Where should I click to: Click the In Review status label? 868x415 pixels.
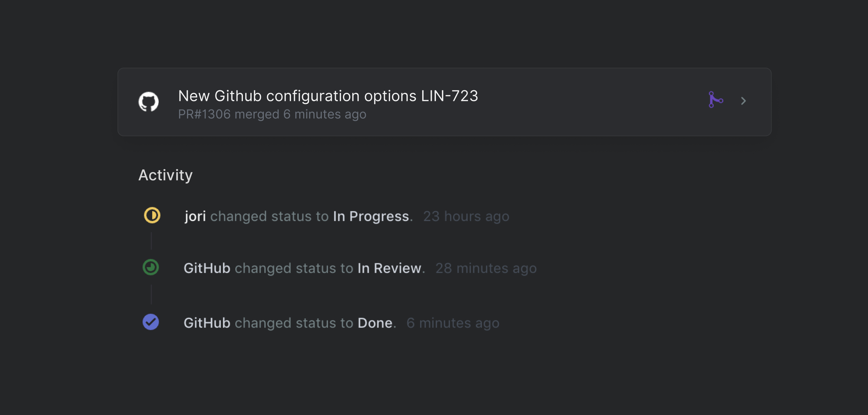[389, 269]
